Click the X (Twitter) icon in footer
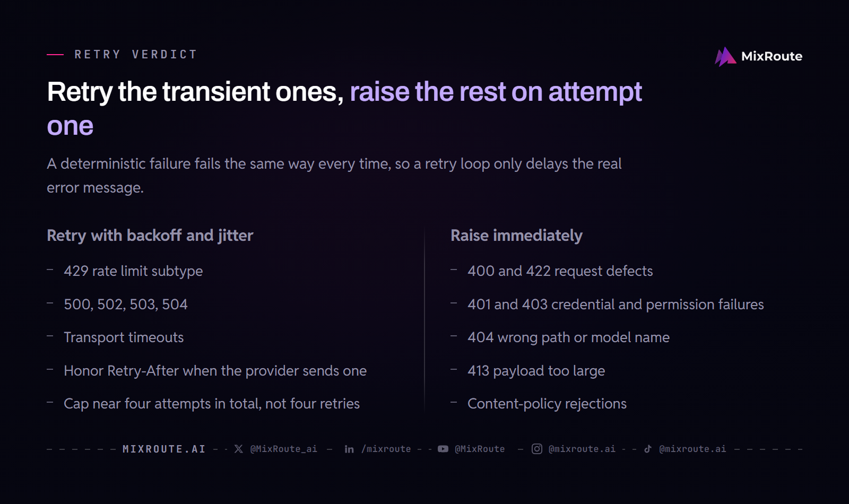 coord(239,449)
